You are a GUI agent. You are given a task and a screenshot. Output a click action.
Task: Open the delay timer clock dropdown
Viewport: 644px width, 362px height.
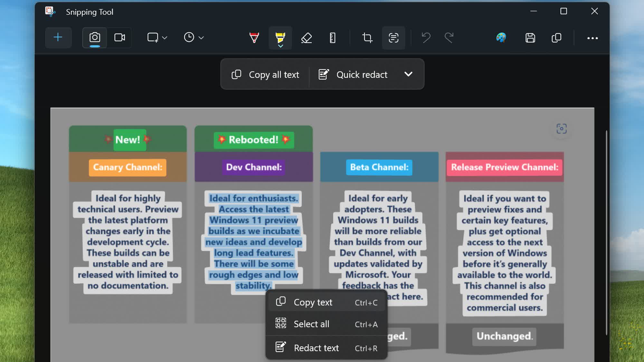pos(194,38)
